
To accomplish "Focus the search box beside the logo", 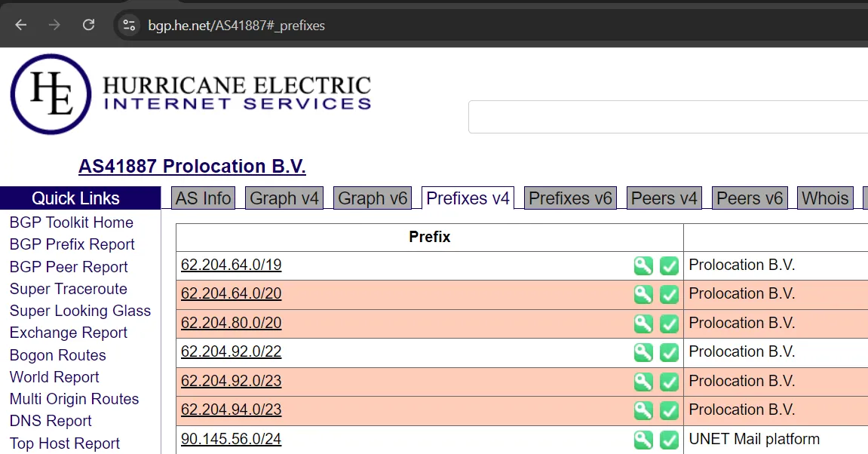I will tap(668, 117).
